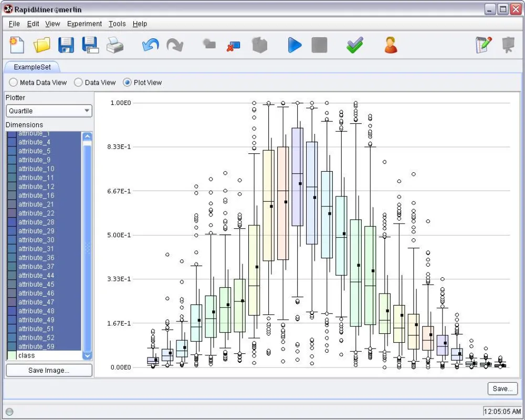Select the class entry in Dimensions list
Screen dimensions: 525x420
[44, 355]
